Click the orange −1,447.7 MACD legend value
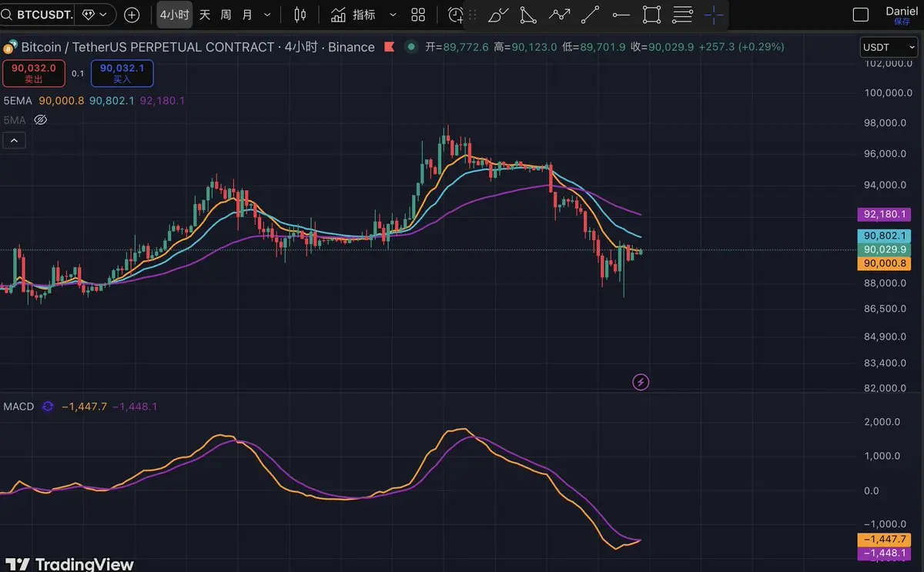Screen dimensions: 924x572 (x=85, y=406)
